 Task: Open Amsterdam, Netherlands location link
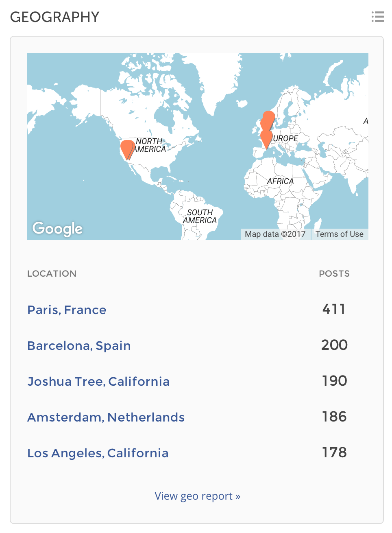pos(106,417)
